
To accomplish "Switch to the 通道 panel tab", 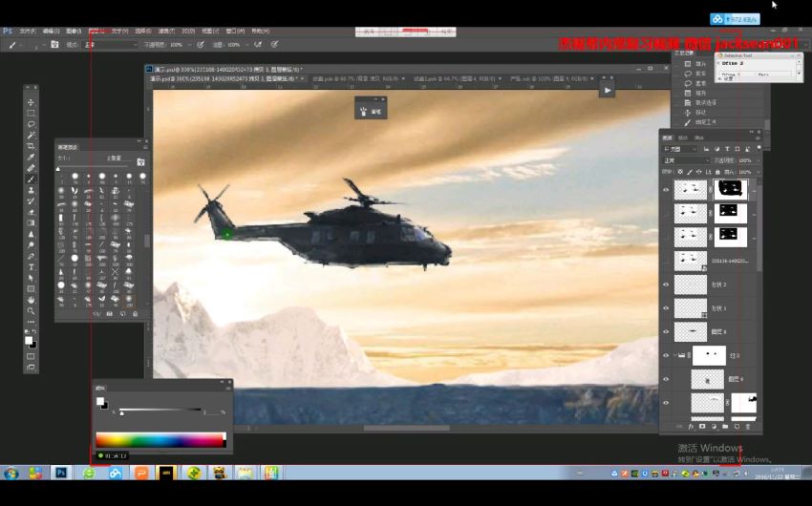I will [x=683, y=138].
